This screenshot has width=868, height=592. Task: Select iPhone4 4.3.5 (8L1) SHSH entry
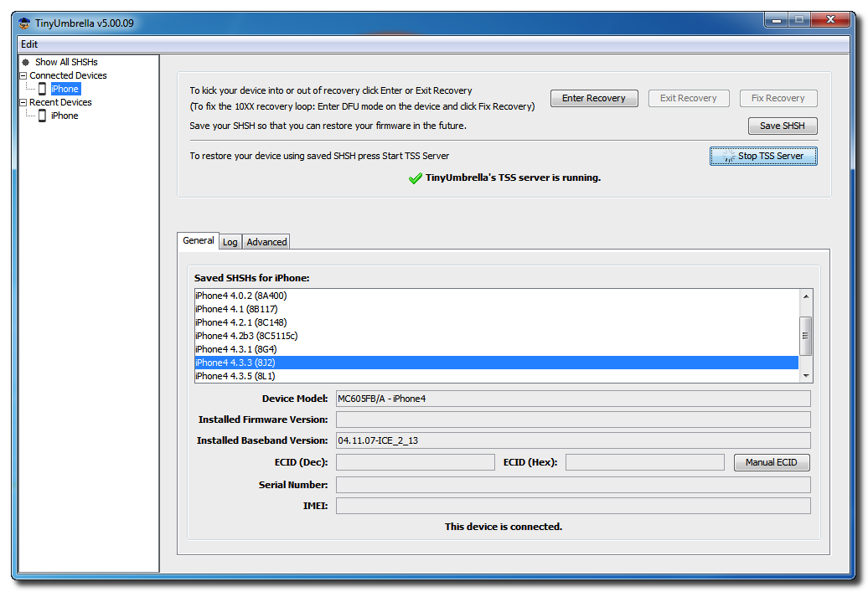pos(230,376)
